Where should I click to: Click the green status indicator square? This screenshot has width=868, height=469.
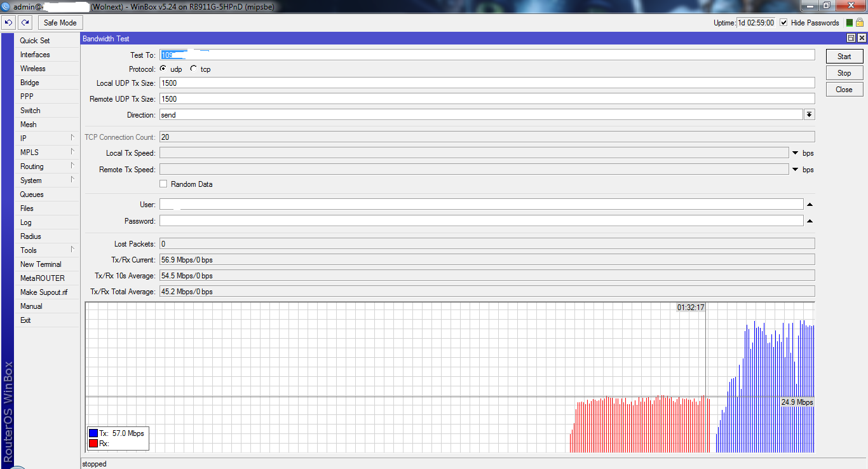pyautogui.click(x=850, y=23)
